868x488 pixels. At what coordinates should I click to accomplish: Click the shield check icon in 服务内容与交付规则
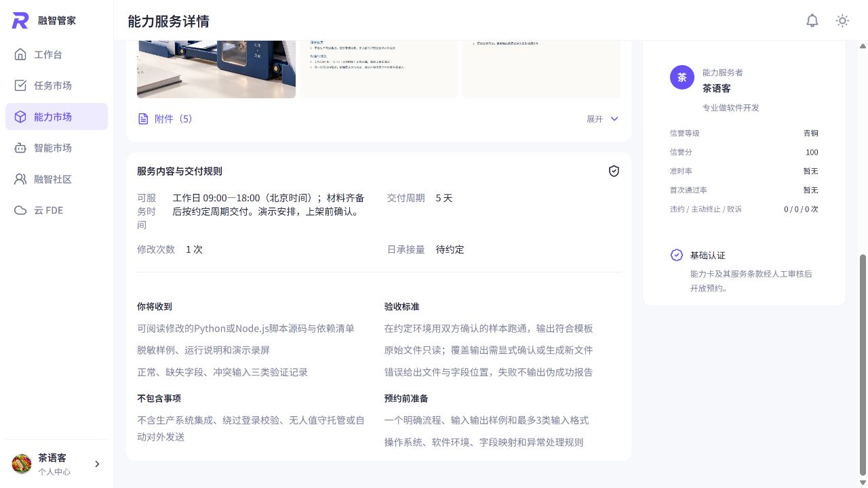click(x=614, y=171)
